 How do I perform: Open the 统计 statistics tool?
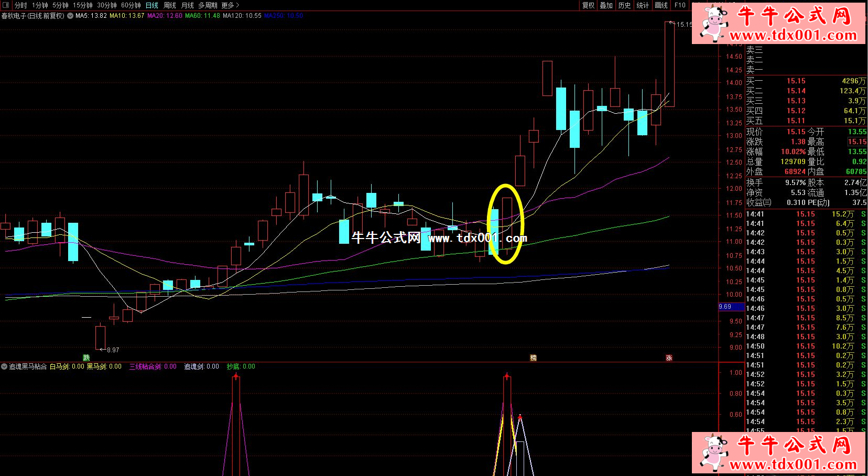point(643,5)
